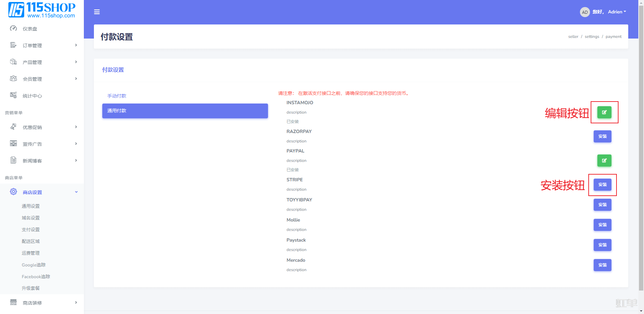644x314 pixels.
Task: Click the 付款设置 card heading
Action: (113, 70)
